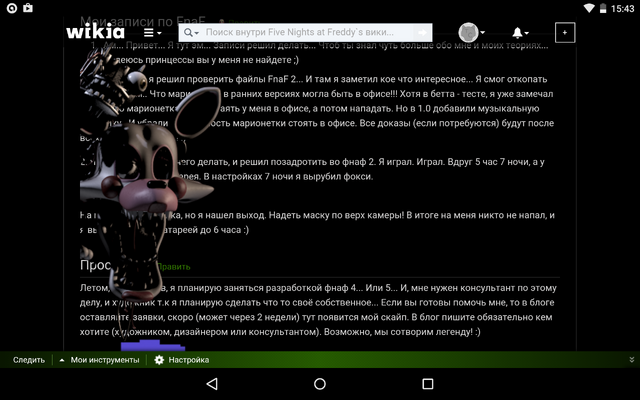
Task: Open the notifications bell menu
Action: pyautogui.click(x=520, y=33)
